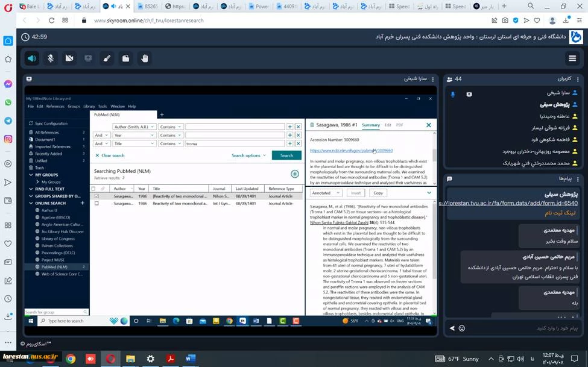Mute the Skyroom speaker sound
This screenshot has width=588, height=367.
pos(32,58)
